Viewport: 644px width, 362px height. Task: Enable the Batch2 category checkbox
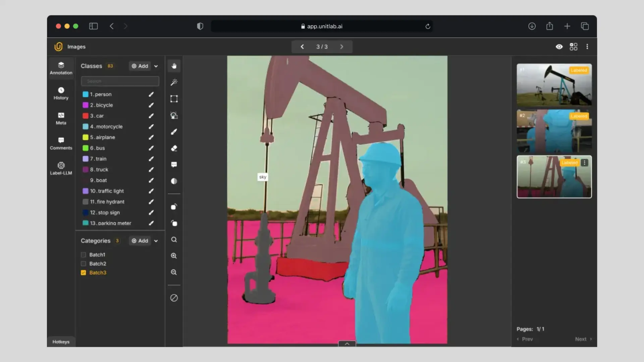84,264
